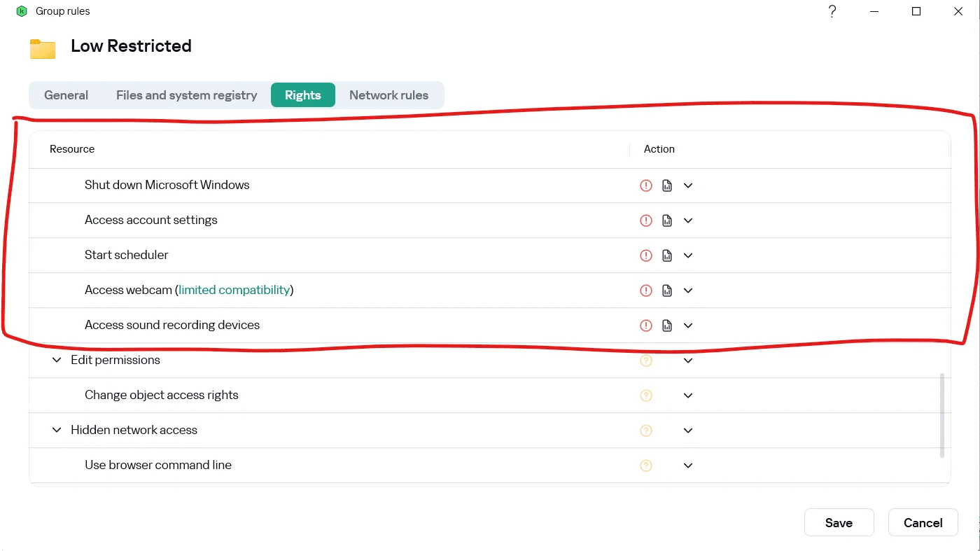Cancel the group rules changes
980x551 pixels.
[923, 522]
